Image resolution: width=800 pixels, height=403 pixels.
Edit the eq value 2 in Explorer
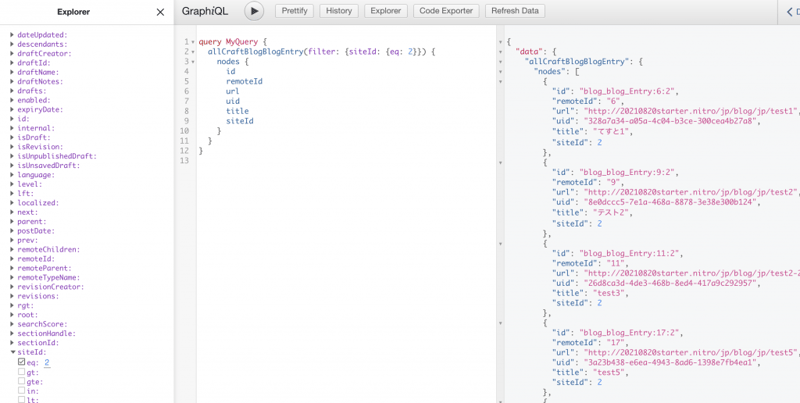point(46,362)
